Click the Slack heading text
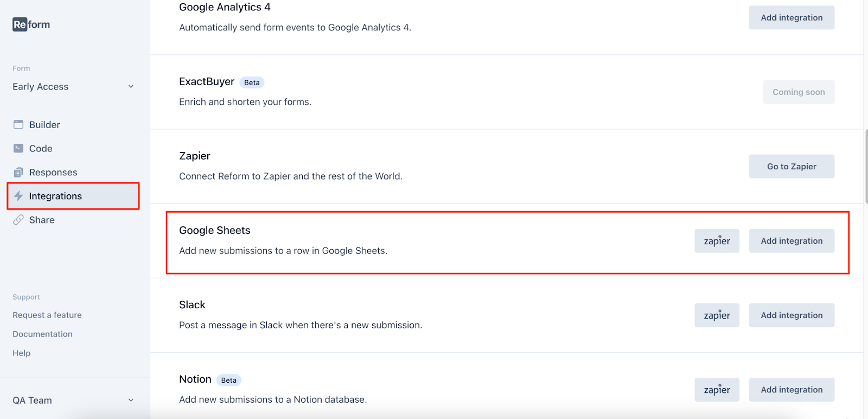The image size is (868, 419). tap(193, 304)
